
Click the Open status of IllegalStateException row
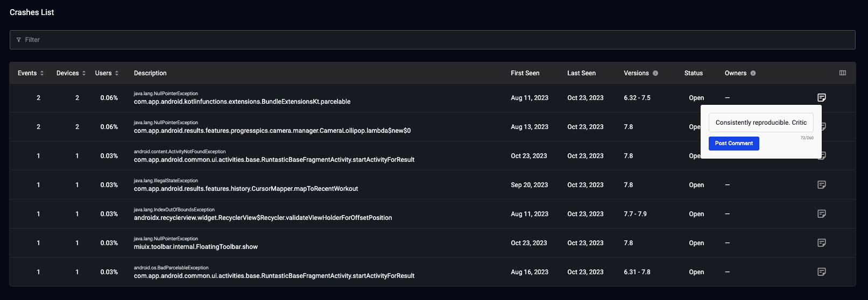pyautogui.click(x=696, y=185)
